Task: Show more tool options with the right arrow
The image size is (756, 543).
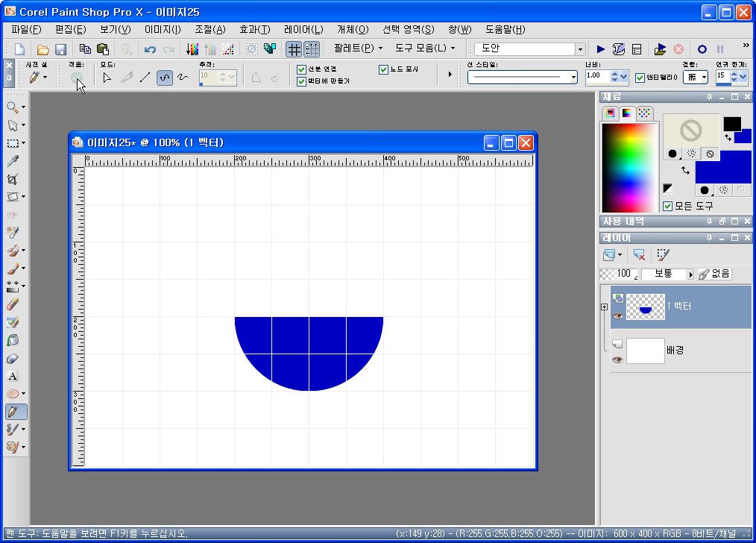Action: [450, 75]
